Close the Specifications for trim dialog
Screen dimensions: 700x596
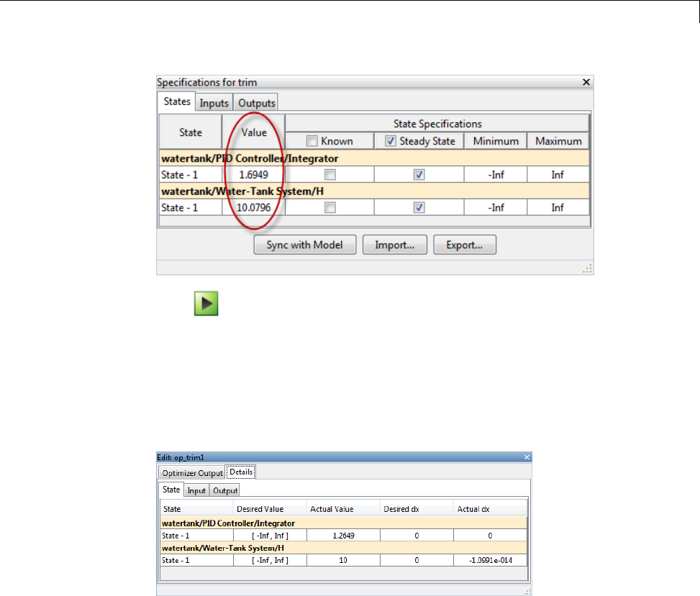pos(586,82)
